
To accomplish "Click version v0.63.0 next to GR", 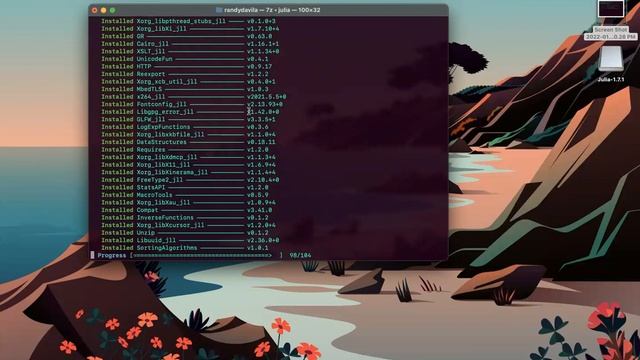I will click(260, 36).
